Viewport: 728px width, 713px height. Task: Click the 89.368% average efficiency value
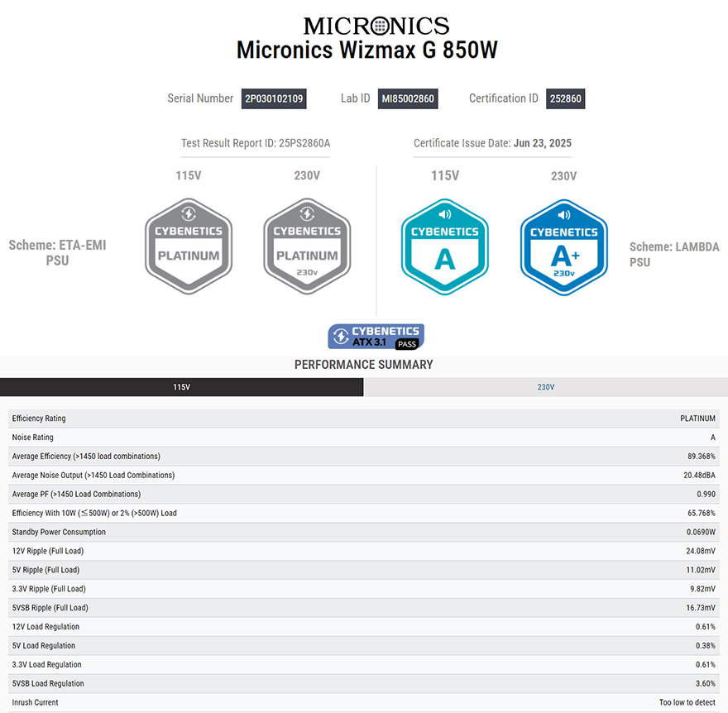(702, 457)
